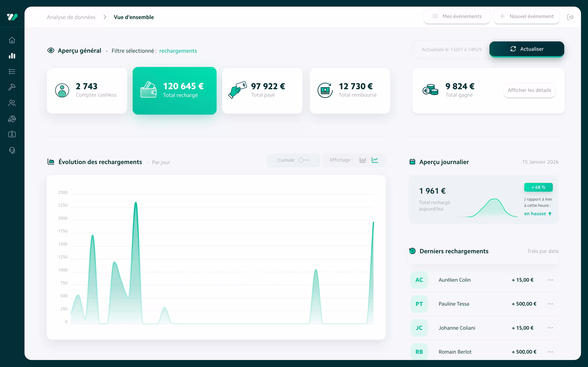Select the Total remboursé card
588x367 pixels.
coord(350,91)
